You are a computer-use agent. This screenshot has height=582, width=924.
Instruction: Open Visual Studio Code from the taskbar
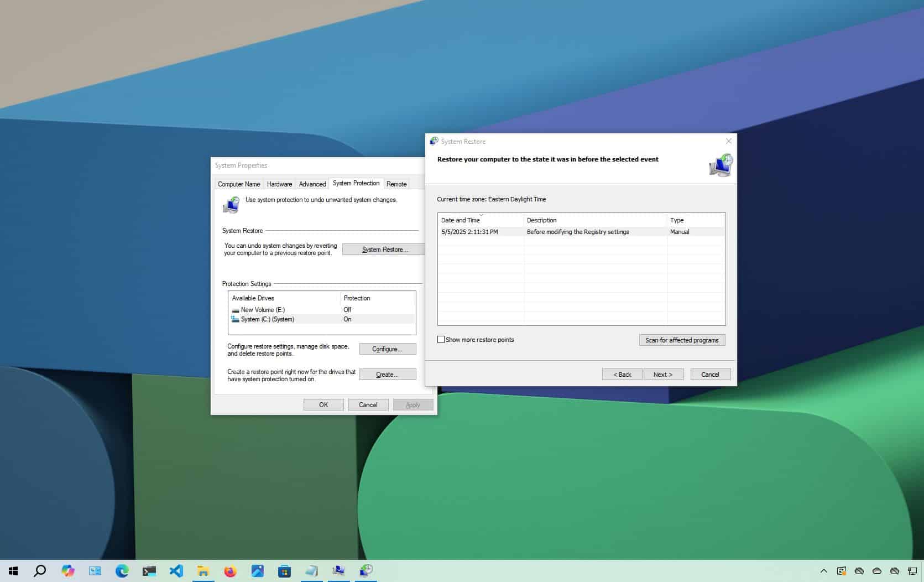click(x=176, y=570)
